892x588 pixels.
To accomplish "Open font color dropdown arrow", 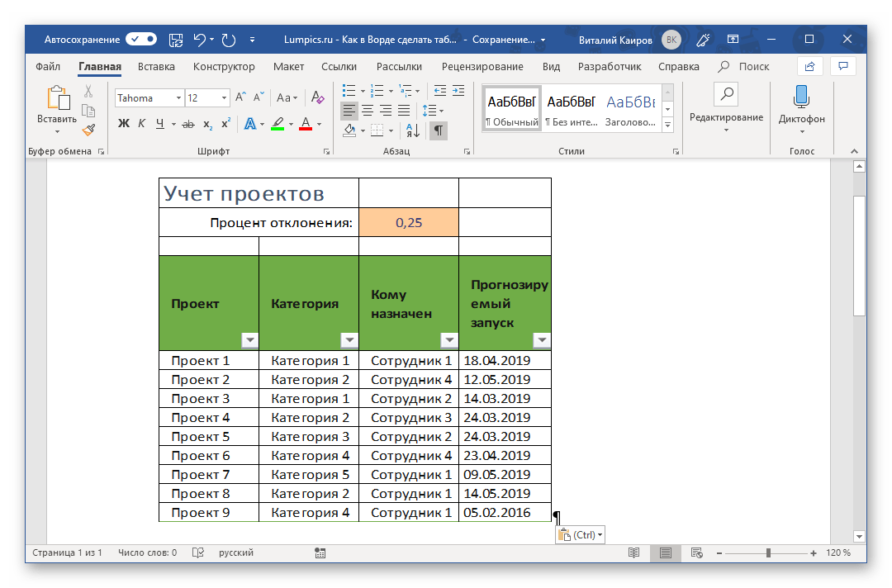I will (x=319, y=124).
